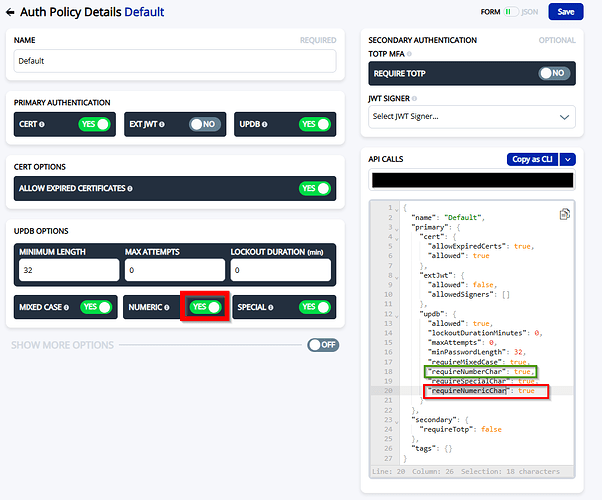Screen dimensions: 602x500
Task: Click the requireTotp JSON line
Action: point(460,429)
